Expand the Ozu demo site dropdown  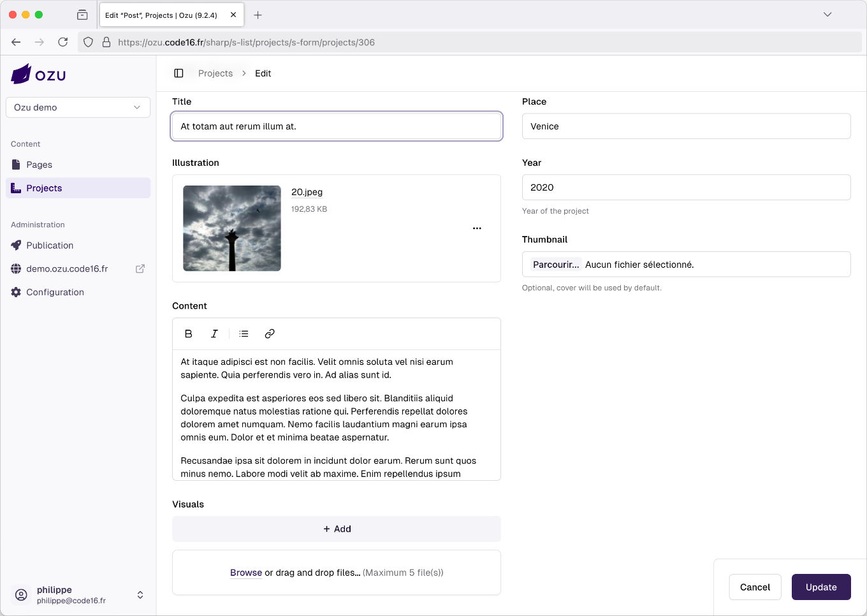point(78,107)
